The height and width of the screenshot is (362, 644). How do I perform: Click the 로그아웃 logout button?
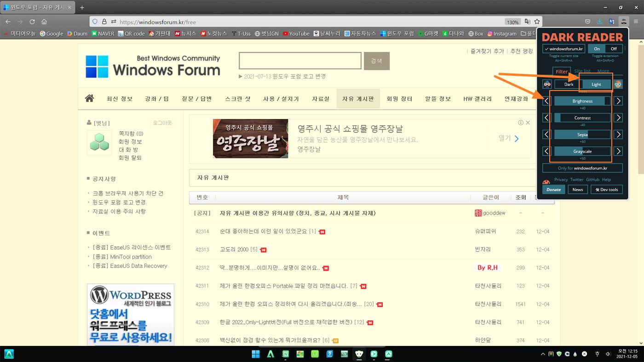(162, 123)
